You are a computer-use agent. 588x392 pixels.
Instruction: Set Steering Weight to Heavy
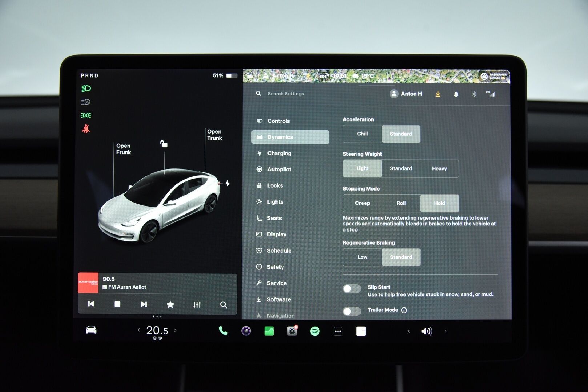[439, 168]
